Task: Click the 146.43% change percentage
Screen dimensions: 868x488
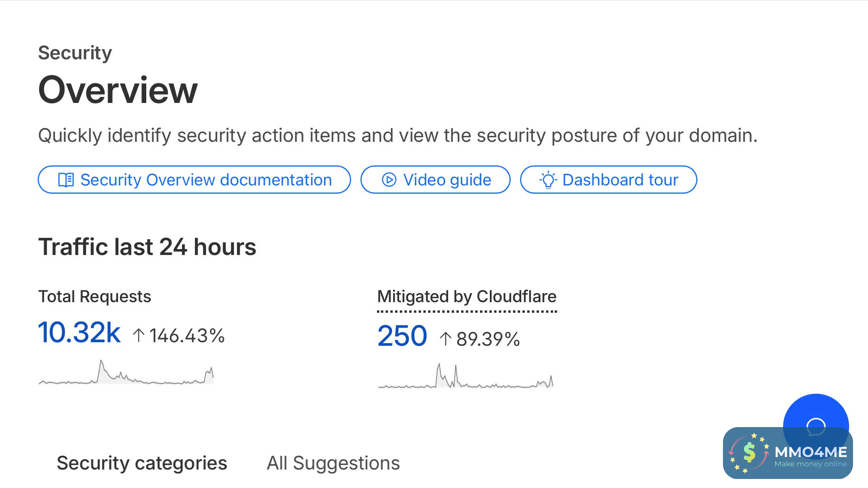Action: click(x=187, y=336)
